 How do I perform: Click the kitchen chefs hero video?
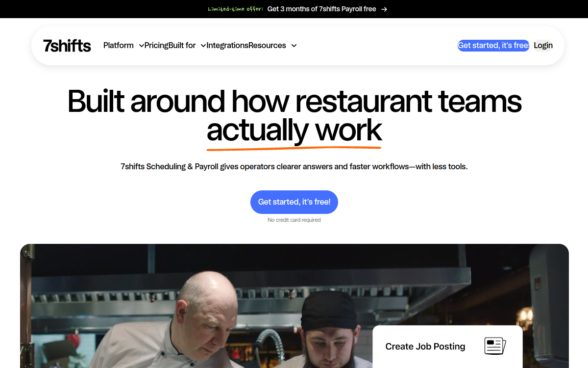click(x=294, y=306)
